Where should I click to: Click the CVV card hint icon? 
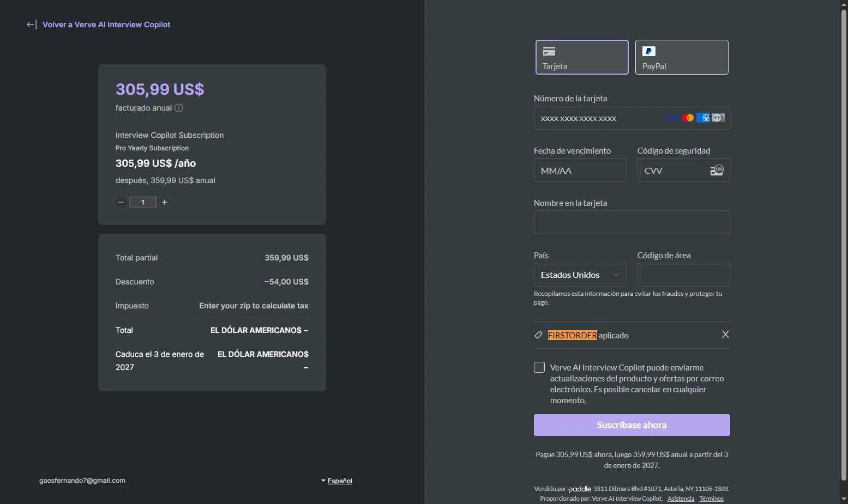coord(717,170)
